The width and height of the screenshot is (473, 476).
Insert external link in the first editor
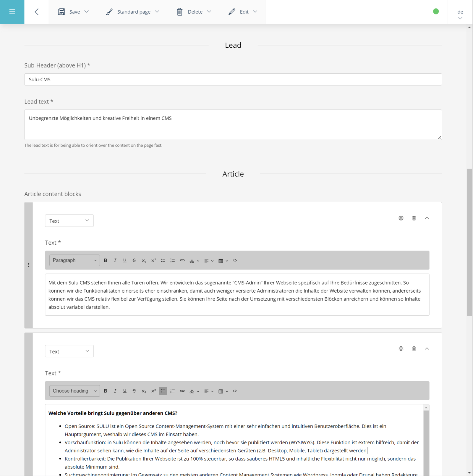182,260
